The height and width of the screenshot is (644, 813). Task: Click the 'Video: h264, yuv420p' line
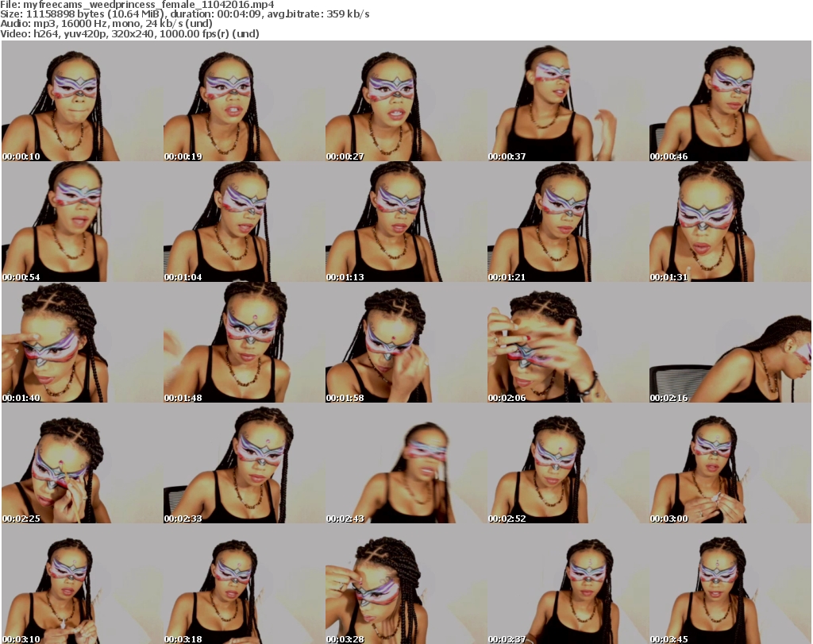click(x=129, y=33)
